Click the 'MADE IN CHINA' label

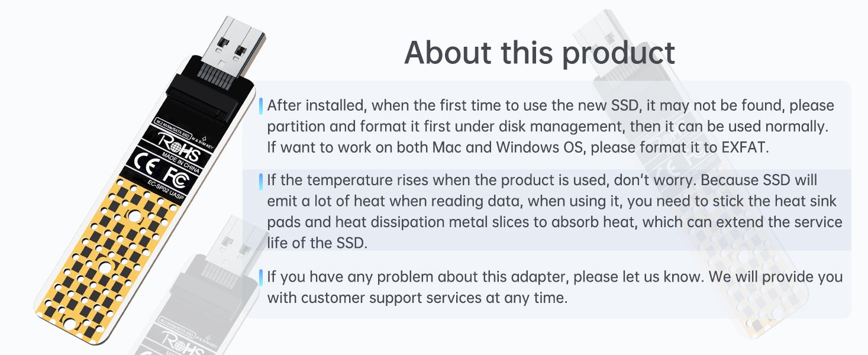(180, 162)
